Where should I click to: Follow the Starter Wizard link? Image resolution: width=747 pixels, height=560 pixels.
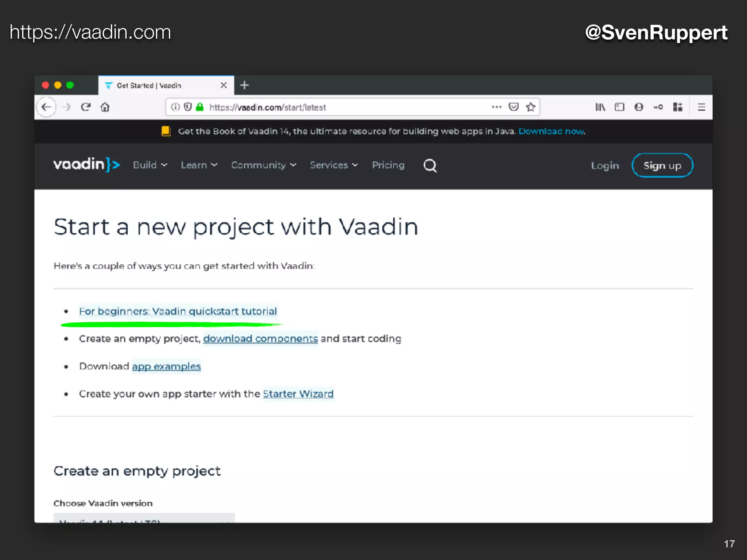tap(298, 394)
